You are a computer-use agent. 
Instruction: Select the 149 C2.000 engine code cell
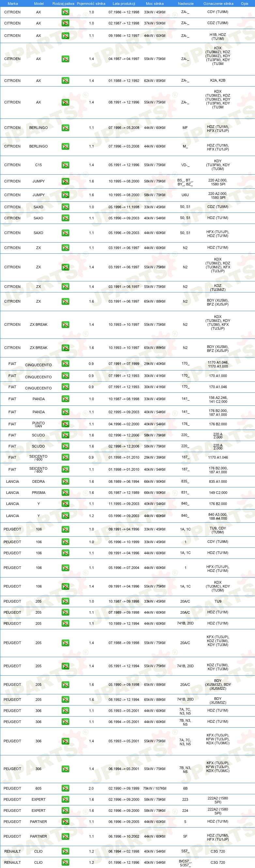pyautogui.click(x=218, y=493)
